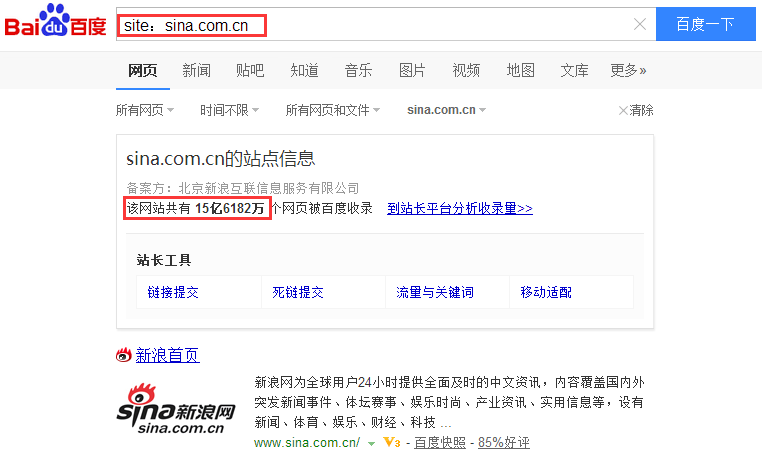The width and height of the screenshot is (762, 452).
Task: Click the sina 新浪网 logo thumbnail
Action: click(x=176, y=408)
